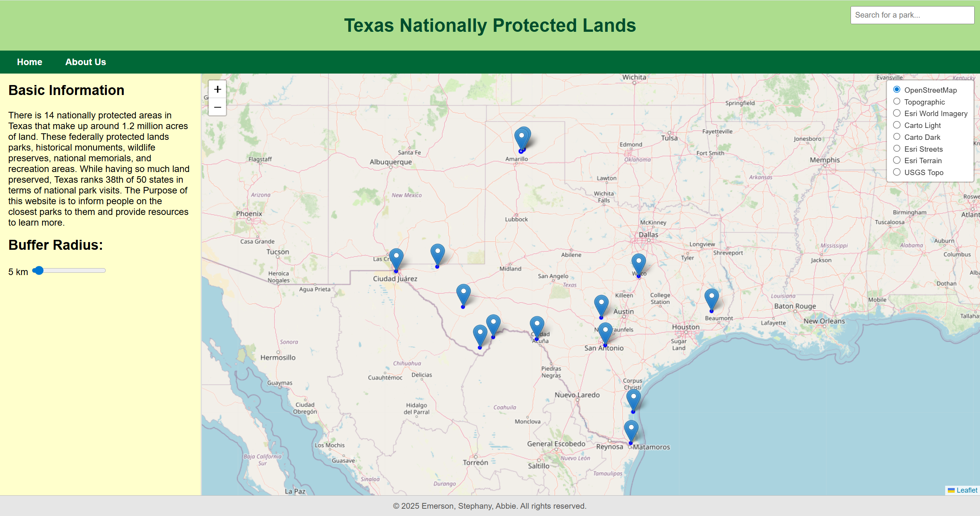Viewport: 980px width, 516px height.
Task: Click the Buffer Radius slider handle
Action: point(39,271)
